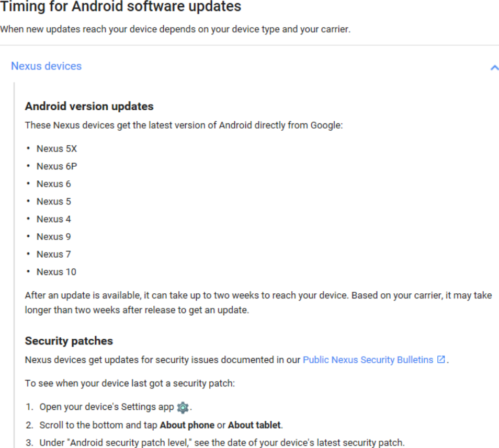The height and width of the screenshot is (448, 499).
Task: Click the Nexus 9 list item
Action: [x=54, y=237]
